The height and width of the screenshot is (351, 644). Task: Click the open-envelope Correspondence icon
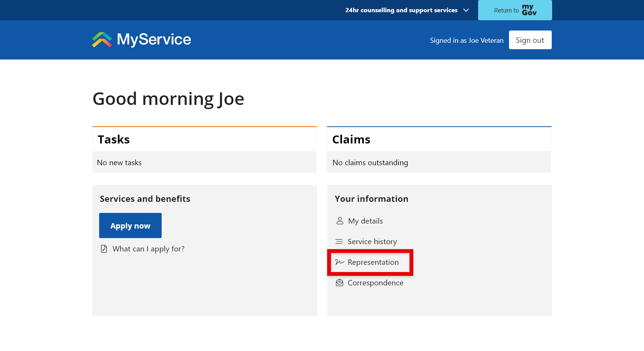[339, 283]
